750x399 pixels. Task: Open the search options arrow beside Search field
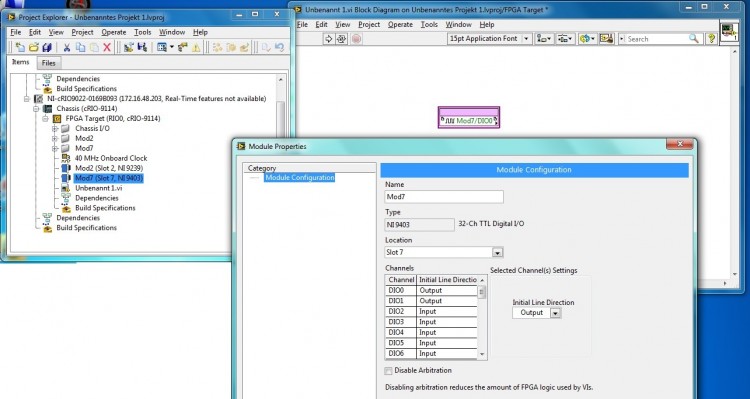pos(622,39)
